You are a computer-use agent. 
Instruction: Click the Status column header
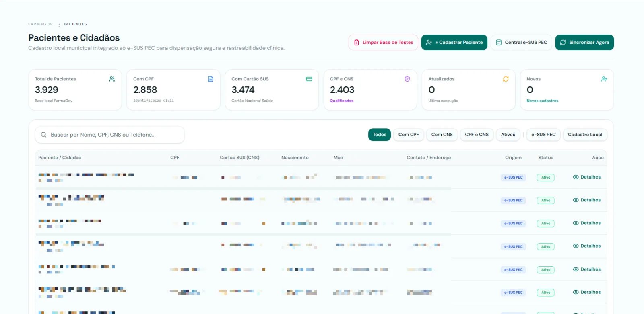[546, 158]
